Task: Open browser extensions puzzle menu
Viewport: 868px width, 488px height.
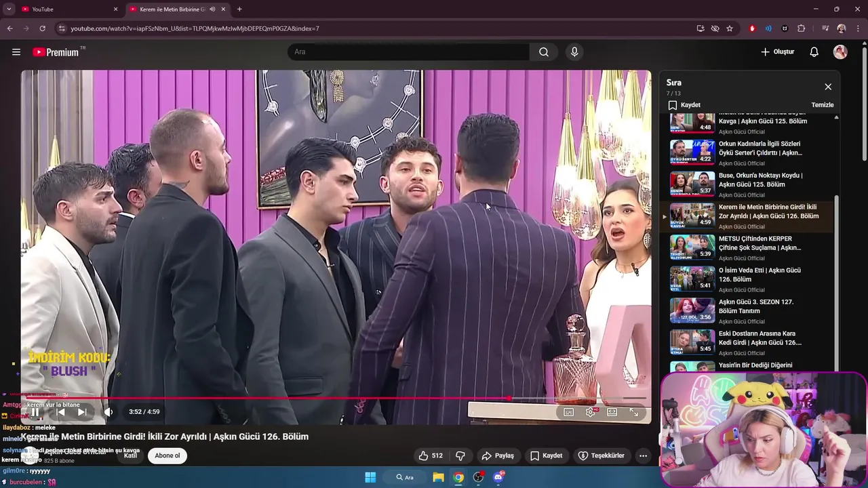Action: click(801, 28)
